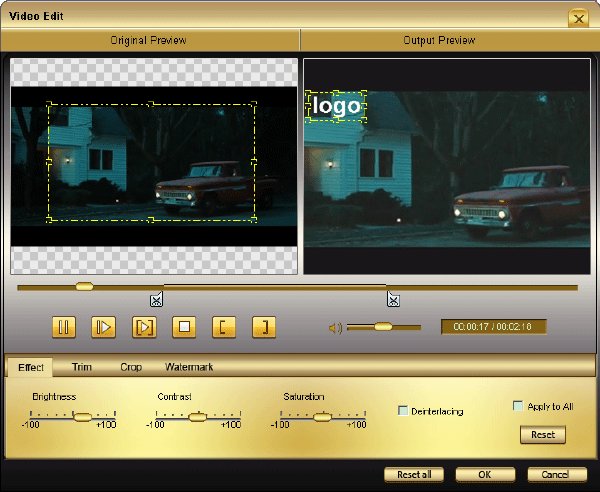This screenshot has width=600, height=492.
Task: Click the Output Preview header
Action: click(x=439, y=40)
